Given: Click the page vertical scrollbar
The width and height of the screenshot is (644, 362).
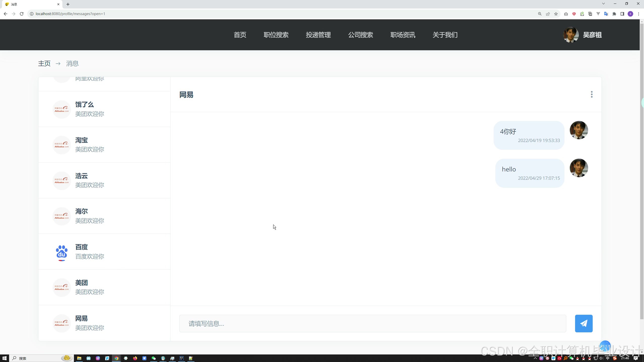Looking at the screenshot, I should [641, 171].
